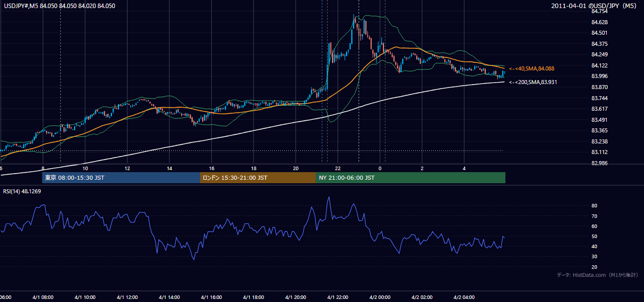
Task: Click price axis value 84.501
Action: coord(599,33)
